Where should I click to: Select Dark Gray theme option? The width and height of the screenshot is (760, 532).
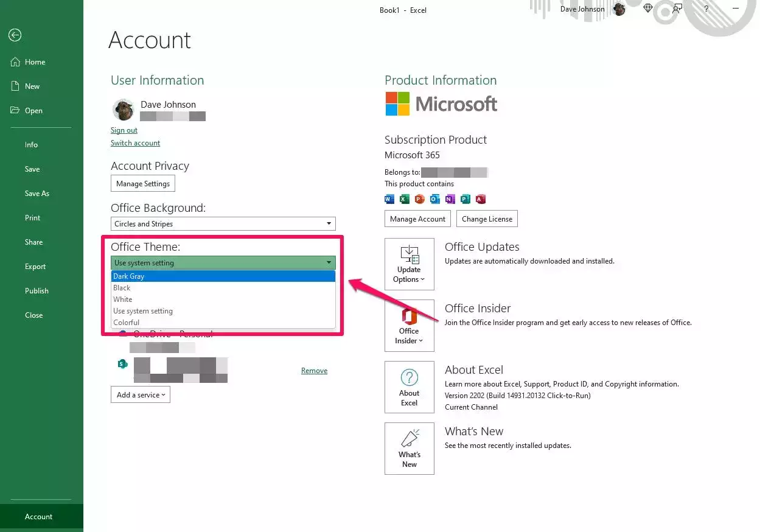pos(223,276)
